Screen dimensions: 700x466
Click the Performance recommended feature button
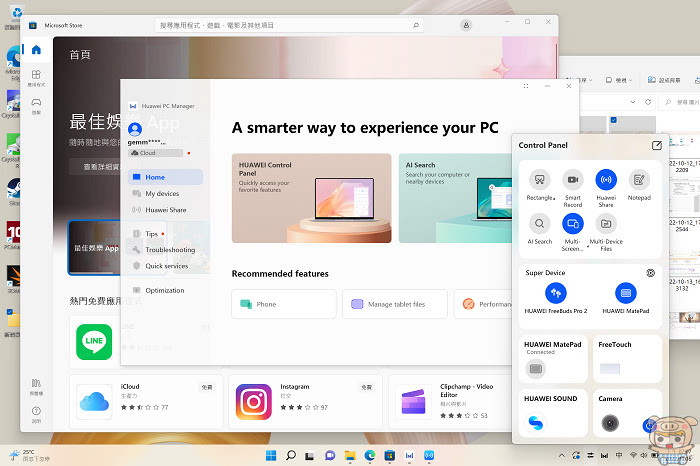click(x=483, y=304)
